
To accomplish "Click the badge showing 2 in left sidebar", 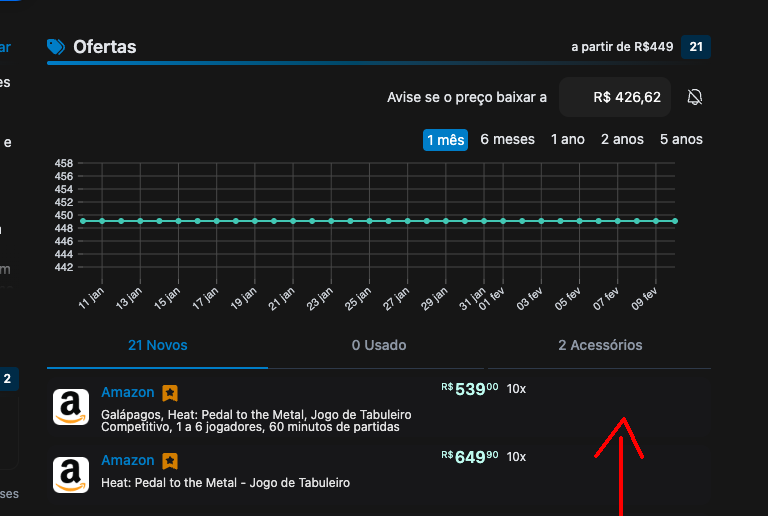I will point(7,379).
